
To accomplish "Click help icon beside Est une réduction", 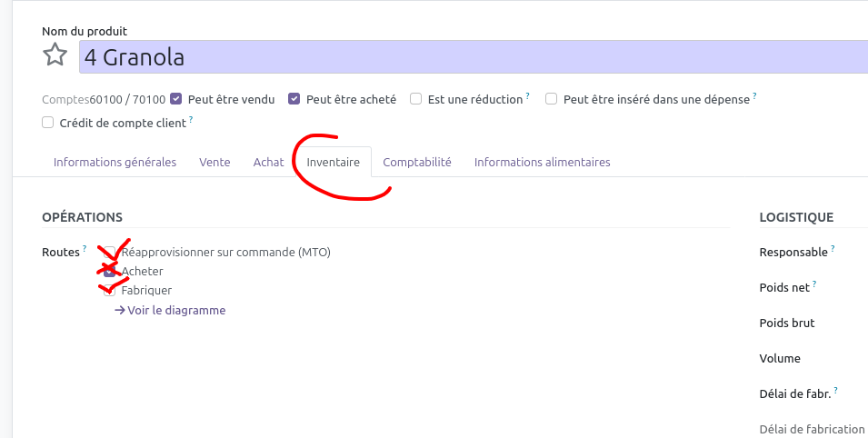I will (x=527, y=95).
